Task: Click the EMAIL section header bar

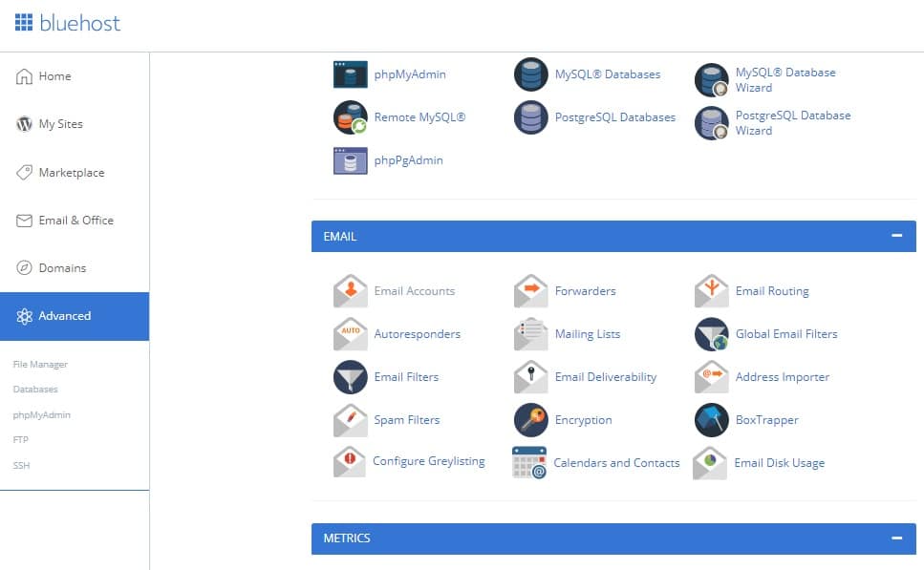Action: coord(613,236)
